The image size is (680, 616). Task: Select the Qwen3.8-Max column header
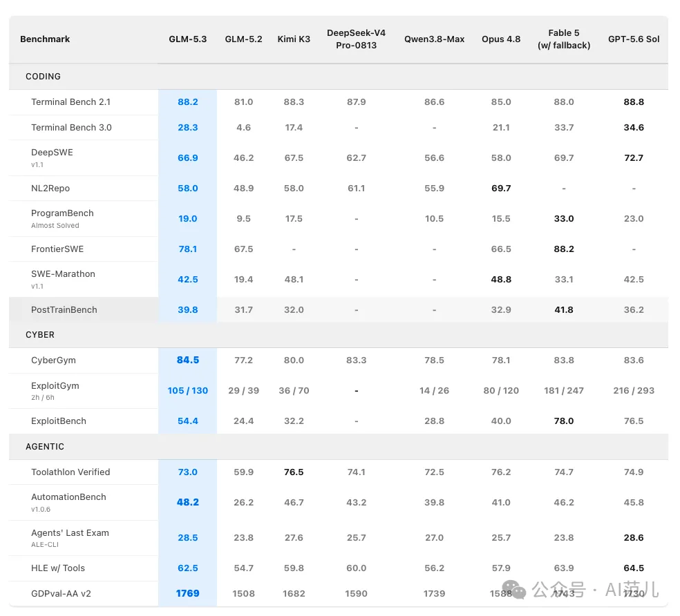[434, 39]
